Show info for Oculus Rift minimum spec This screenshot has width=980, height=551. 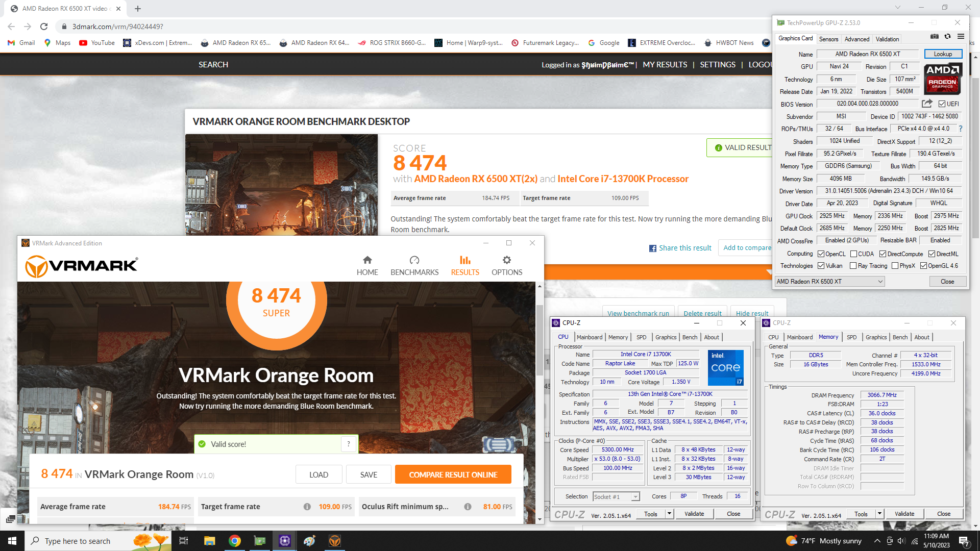pyautogui.click(x=468, y=507)
